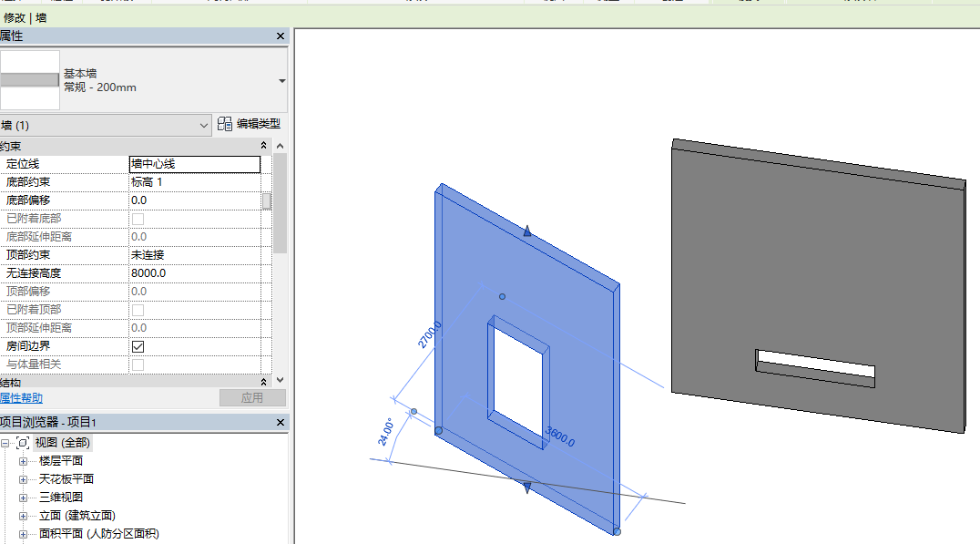Toggle the 房间边界 checkbox
The width and height of the screenshot is (980, 544).
[x=138, y=346]
